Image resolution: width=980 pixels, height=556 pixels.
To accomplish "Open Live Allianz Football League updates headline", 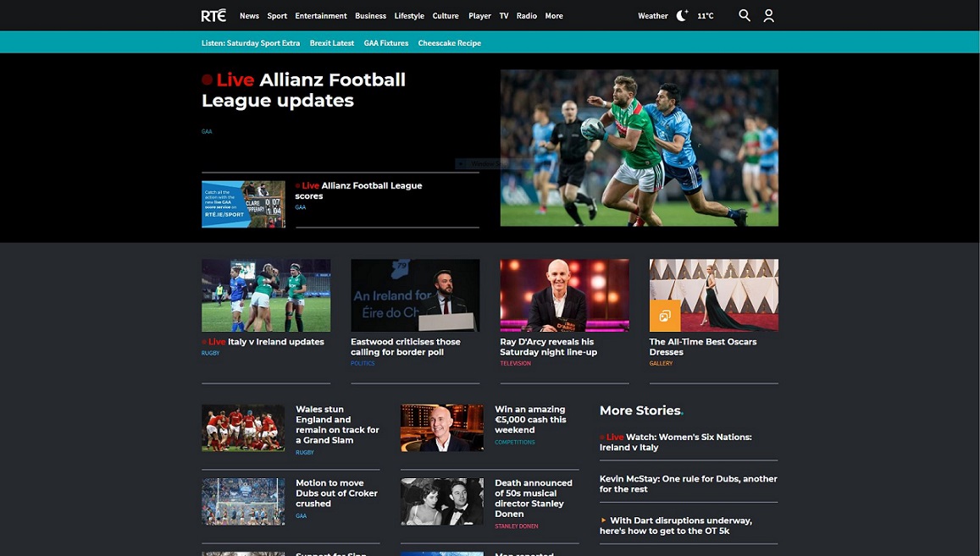I will click(304, 90).
